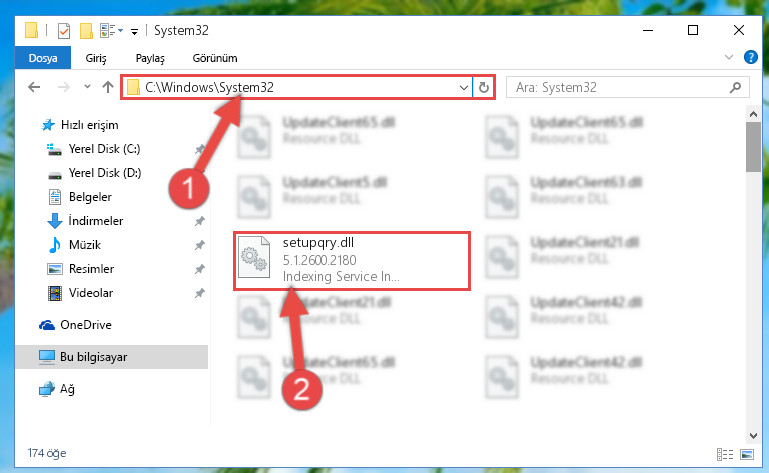Viewport: 769px width, 473px height.
Task: Click inside the Ara: System32 search box
Action: click(618, 87)
